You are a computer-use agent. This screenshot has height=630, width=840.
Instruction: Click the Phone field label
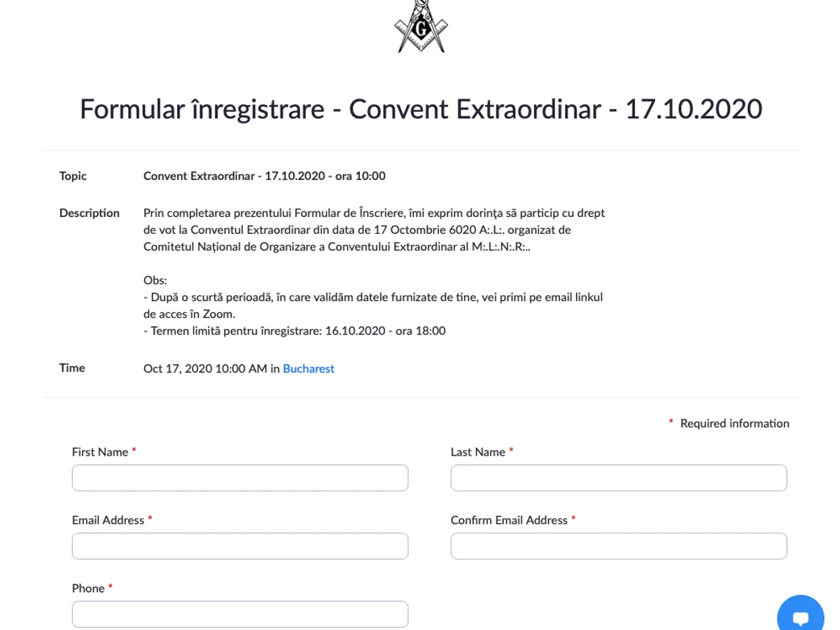tap(88, 588)
